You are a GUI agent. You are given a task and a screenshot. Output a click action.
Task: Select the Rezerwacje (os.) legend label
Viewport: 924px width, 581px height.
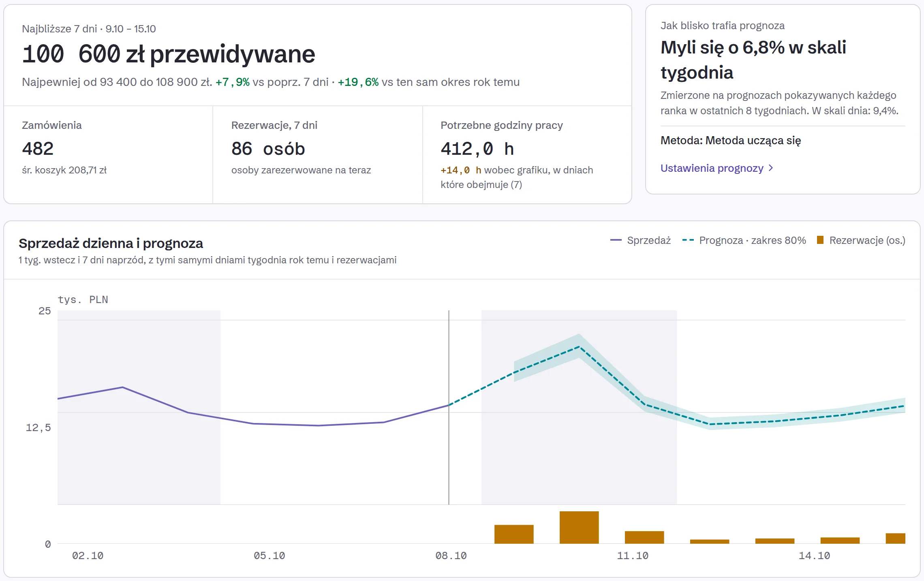[x=867, y=240]
